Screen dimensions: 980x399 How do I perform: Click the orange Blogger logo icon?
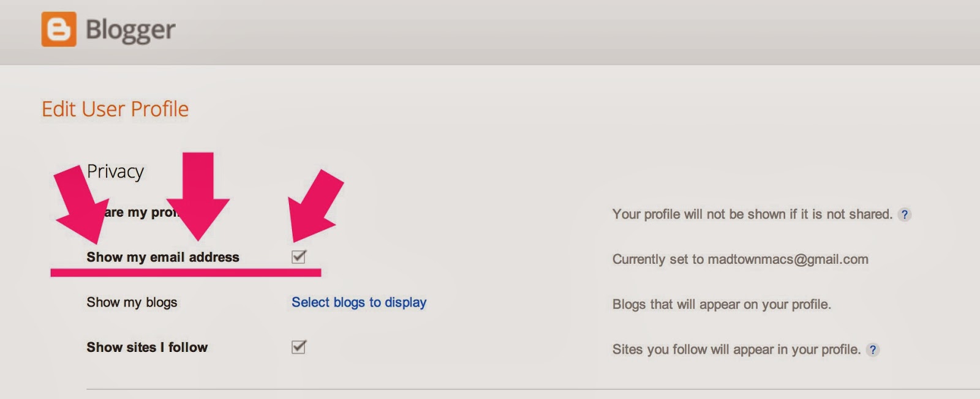[59, 29]
